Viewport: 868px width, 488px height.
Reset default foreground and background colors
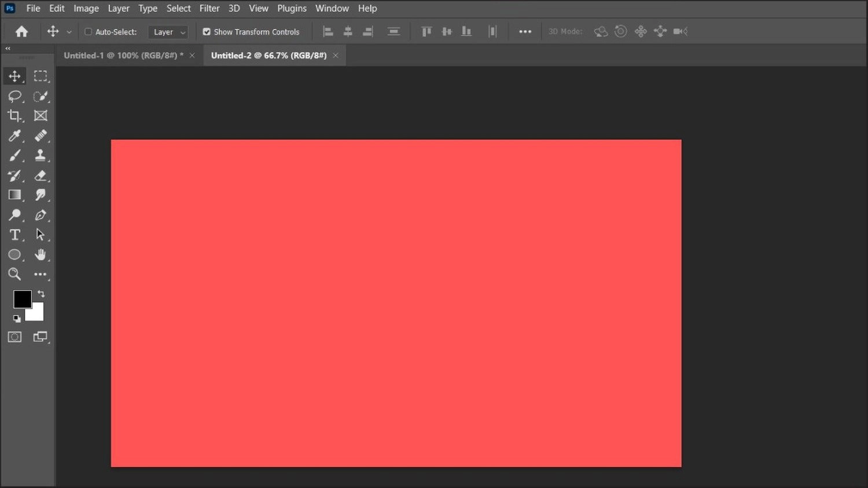pos(17,318)
